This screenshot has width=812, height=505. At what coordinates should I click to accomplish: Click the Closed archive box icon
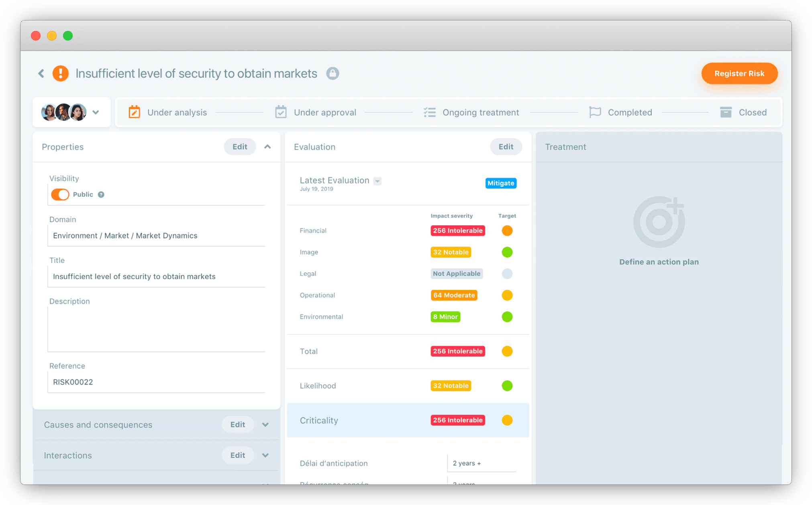726,112
